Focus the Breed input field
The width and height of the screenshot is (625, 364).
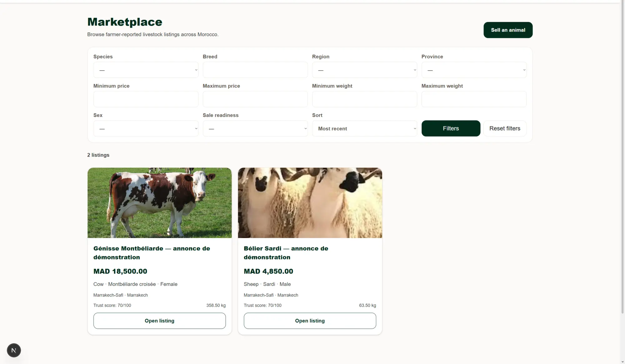255,70
